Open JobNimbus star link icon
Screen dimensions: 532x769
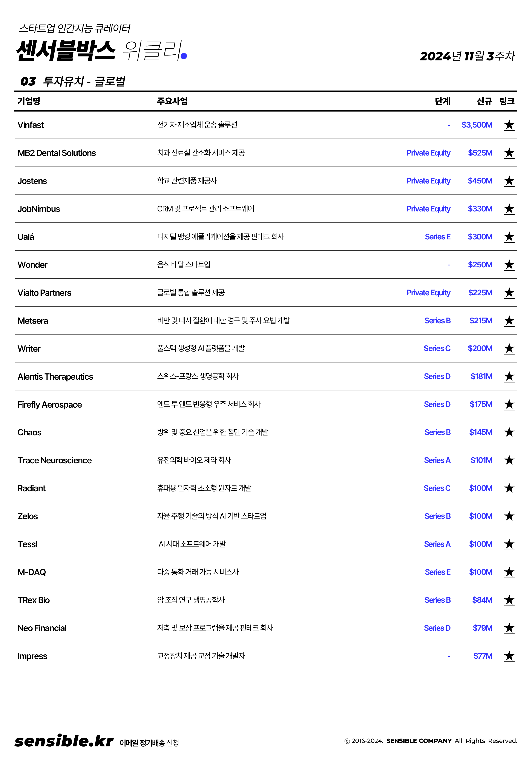click(509, 209)
